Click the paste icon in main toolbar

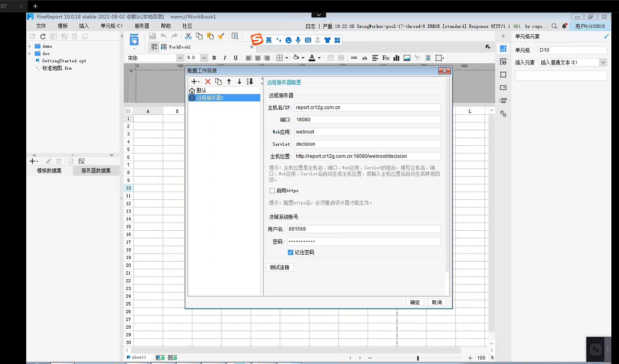click(x=210, y=36)
